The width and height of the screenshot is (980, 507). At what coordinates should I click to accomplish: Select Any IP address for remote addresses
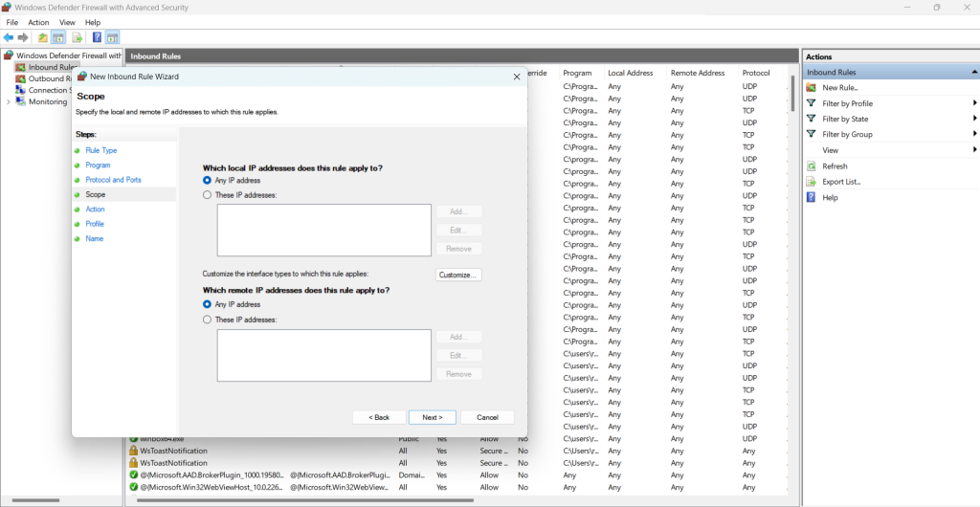208,304
